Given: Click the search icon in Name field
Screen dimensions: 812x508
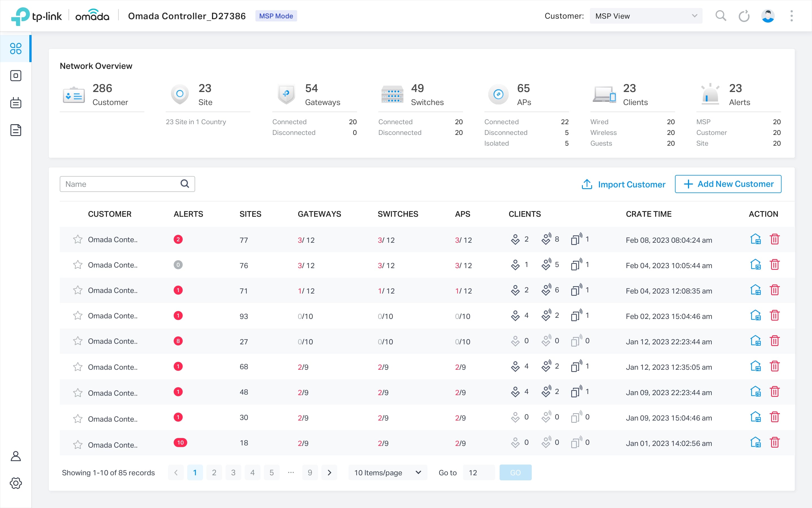Looking at the screenshot, I should [185, 184].
